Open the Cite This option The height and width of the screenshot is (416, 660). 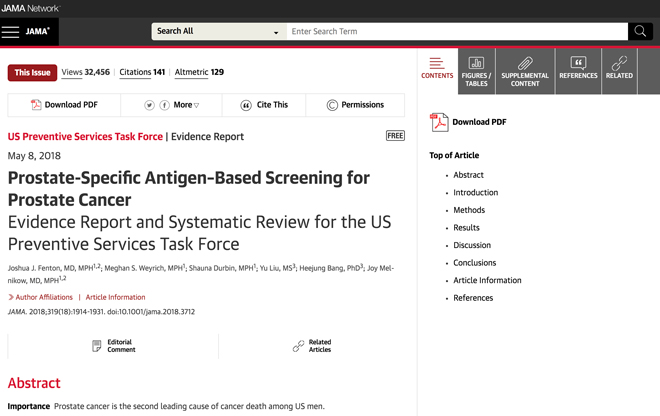[x=264, y=105]
